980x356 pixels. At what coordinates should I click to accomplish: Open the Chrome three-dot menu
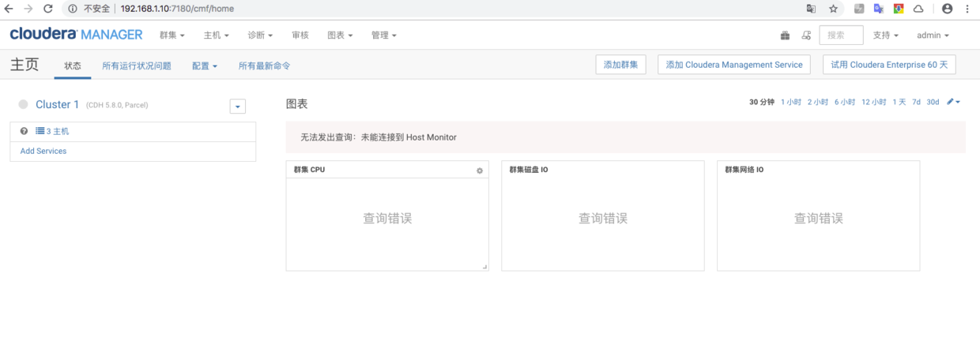(x=968, y=9)
